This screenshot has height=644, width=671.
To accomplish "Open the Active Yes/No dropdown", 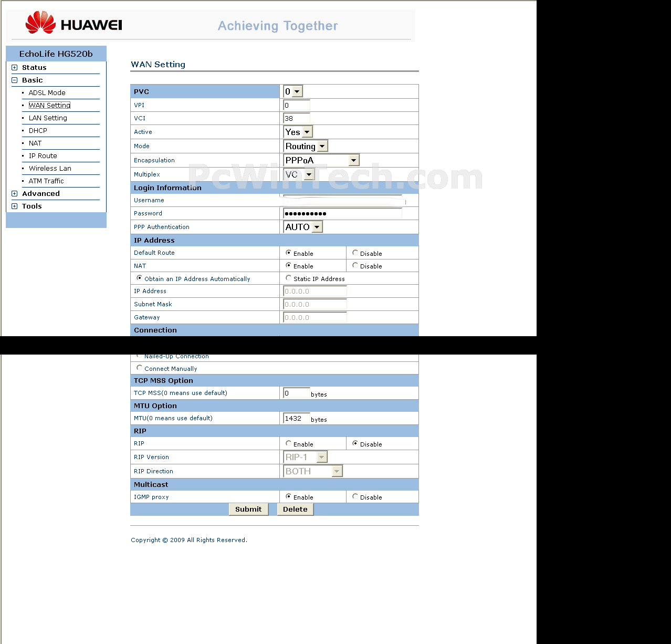I will coord(298,132).
